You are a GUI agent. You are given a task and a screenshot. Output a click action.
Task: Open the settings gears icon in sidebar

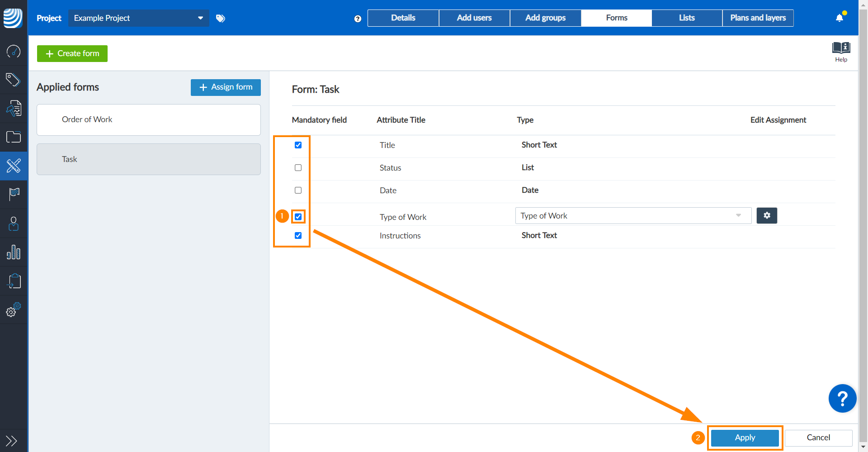[x=14, y=310]
